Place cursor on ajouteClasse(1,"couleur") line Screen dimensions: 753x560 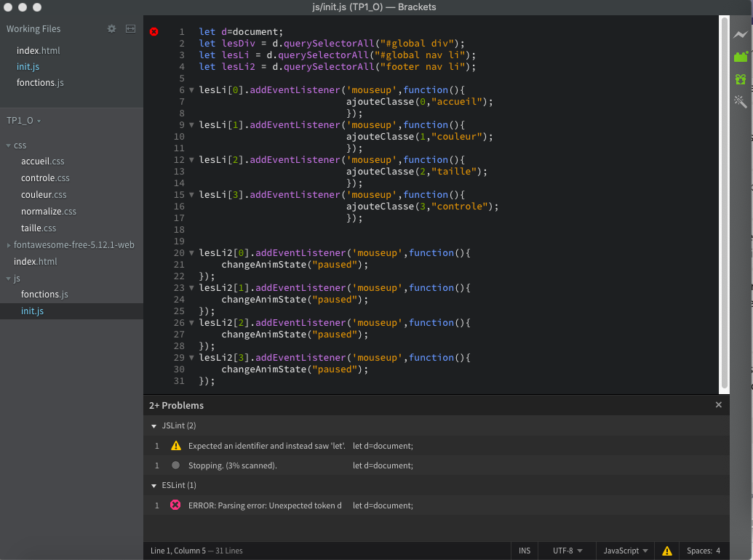click(x=420, y=137)
